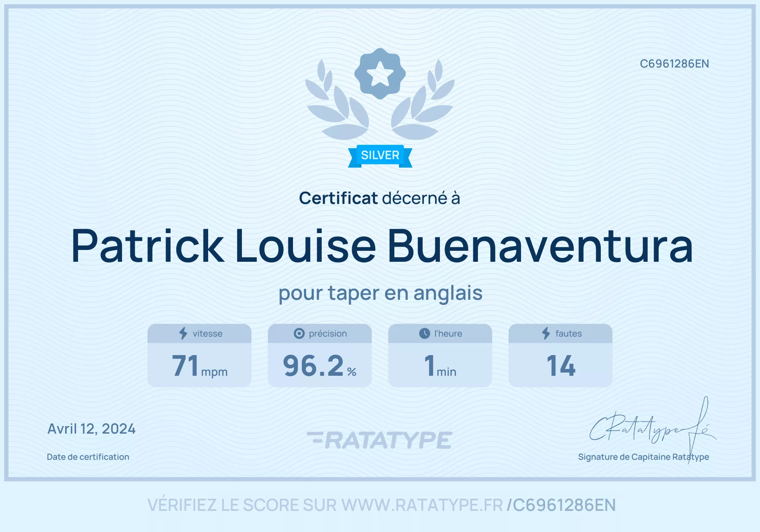
Task: Click the clock icon beside l'heure
Action: pyautogui.click(x=424, y=334)
